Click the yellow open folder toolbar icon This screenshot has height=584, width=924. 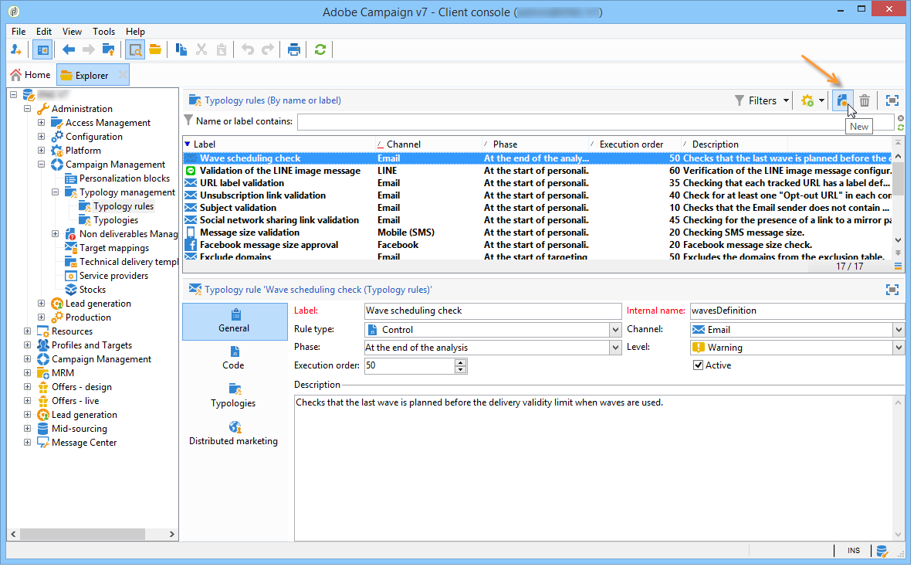[155, 49]
